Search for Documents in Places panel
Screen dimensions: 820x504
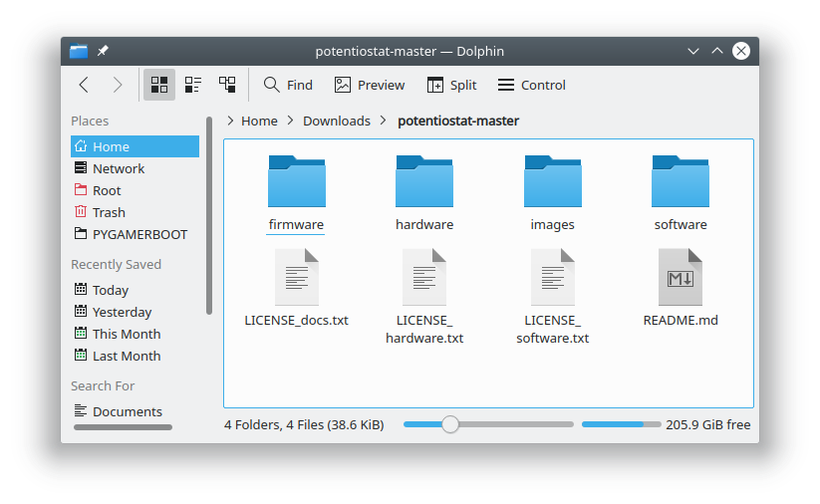click(135, 411)
